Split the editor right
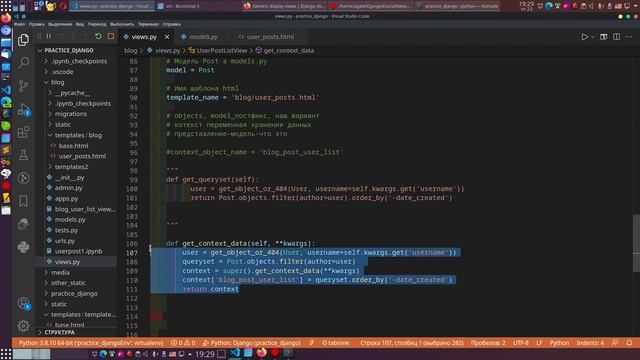640x360 pixels. [616, 37]
